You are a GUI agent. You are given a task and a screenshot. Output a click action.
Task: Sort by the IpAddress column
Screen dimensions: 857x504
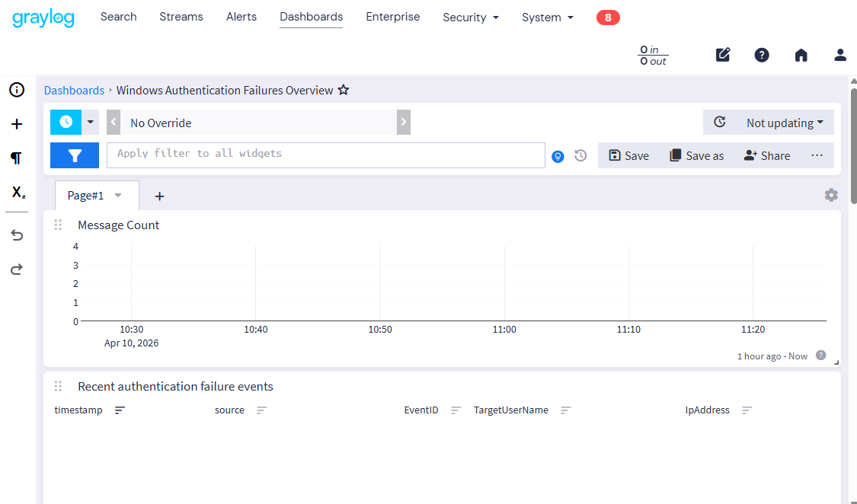point(747,410)
